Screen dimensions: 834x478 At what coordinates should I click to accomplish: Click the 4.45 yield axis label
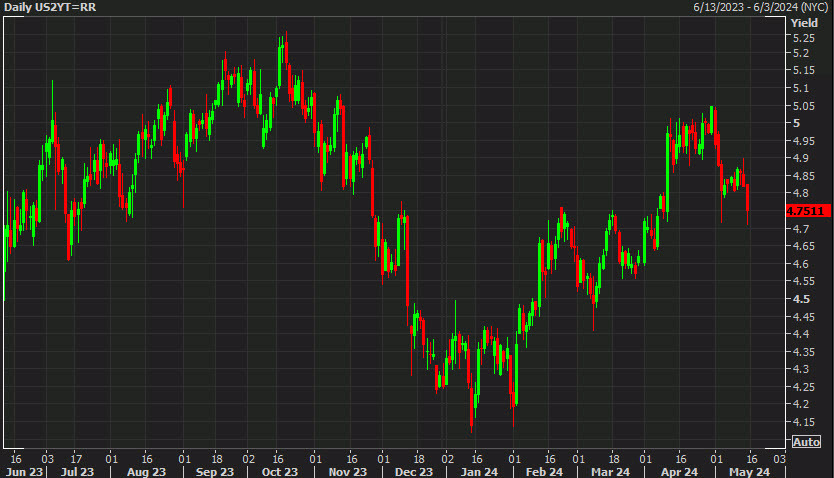click(803, 317)
